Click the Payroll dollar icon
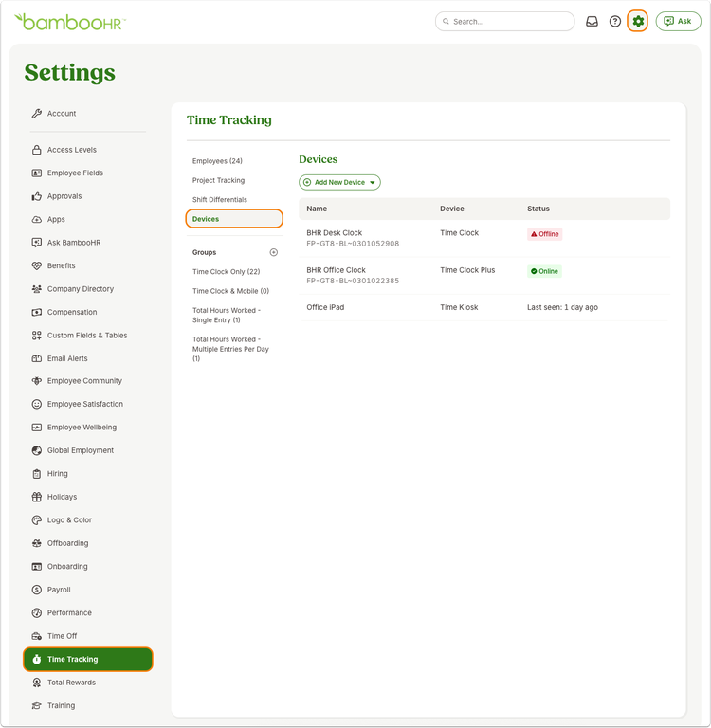Viewport: 711px width, 728px height. click(x=37, y=590)
